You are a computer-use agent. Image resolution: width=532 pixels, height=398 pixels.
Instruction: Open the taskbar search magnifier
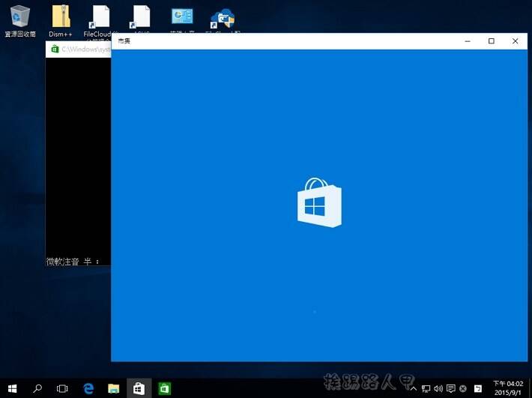coord(37,388)
